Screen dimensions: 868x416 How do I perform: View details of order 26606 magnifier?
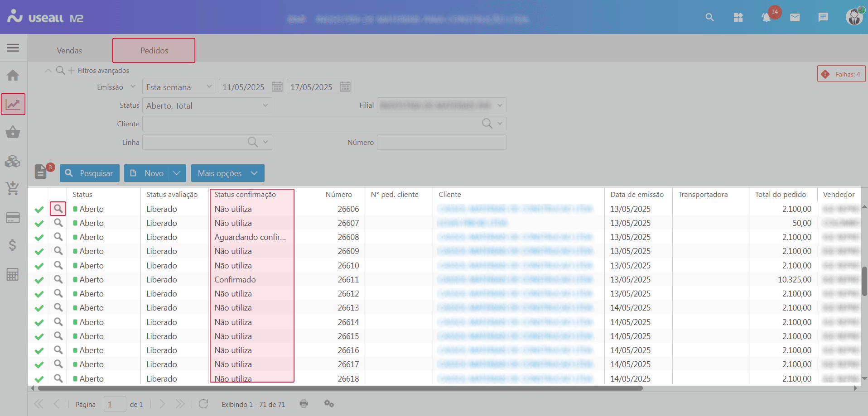[58, 209]
